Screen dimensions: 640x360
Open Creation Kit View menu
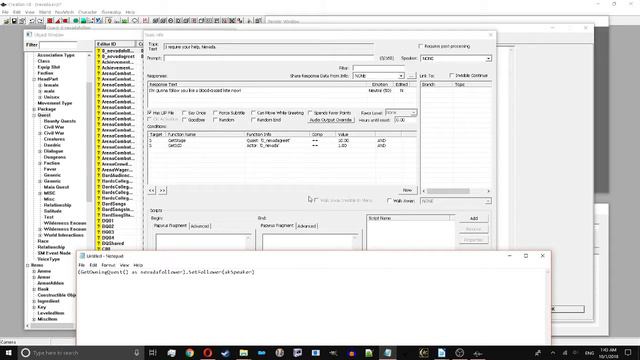[30, 12]
